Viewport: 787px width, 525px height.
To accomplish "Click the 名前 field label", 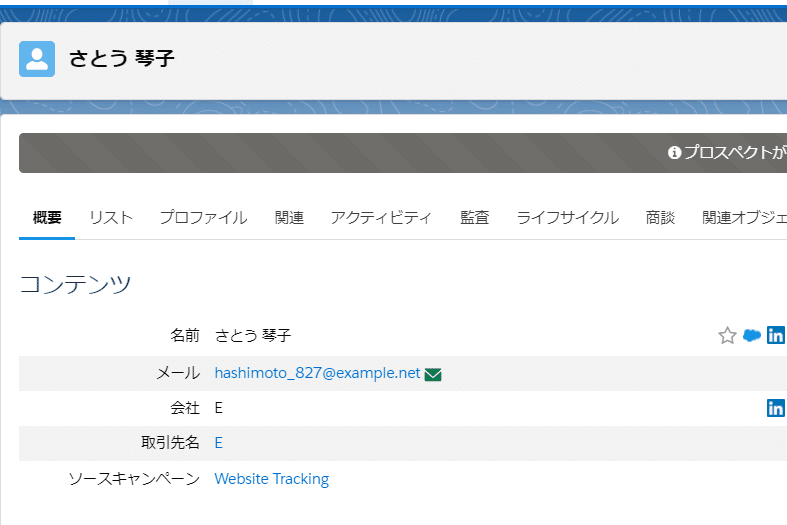I will coord(185,335).
